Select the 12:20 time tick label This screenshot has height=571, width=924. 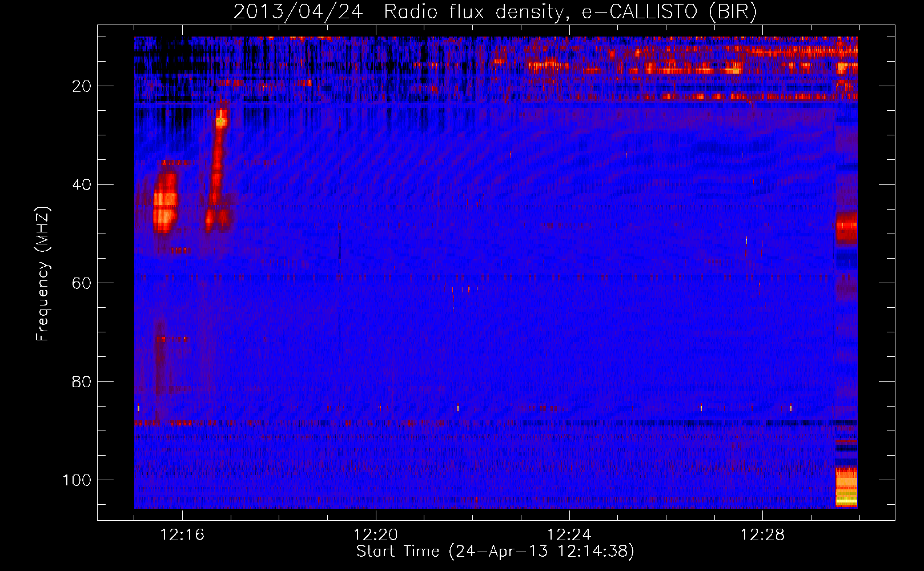[376, 535]
